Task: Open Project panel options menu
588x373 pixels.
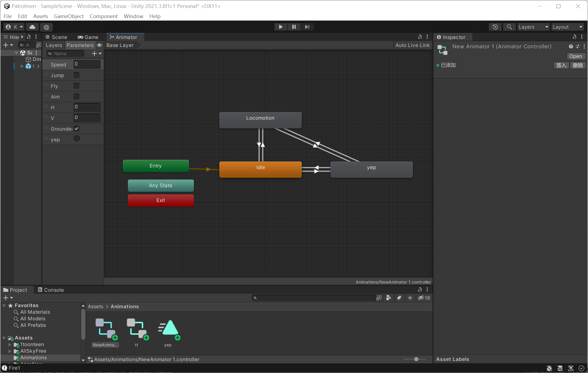Action: coord(427,290)
